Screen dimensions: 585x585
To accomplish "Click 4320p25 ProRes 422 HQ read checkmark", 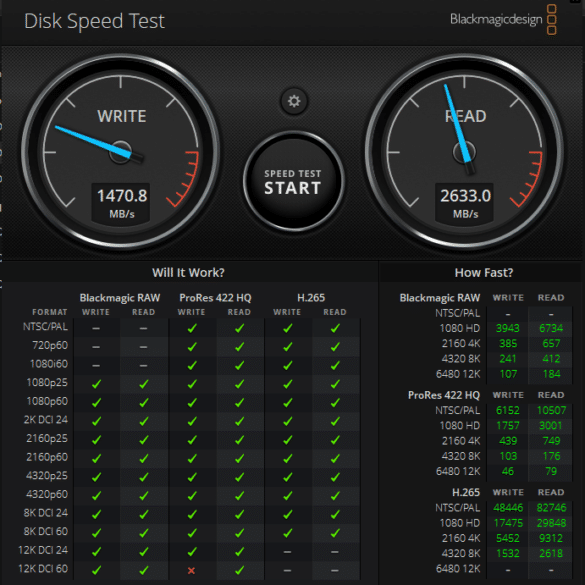I will point(240,477).
